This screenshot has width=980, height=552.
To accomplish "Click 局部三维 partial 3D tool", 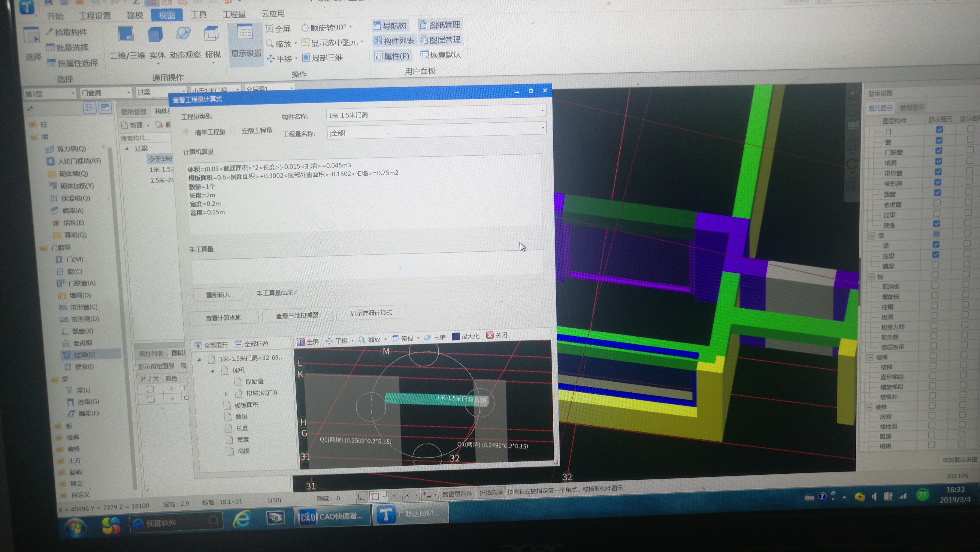I will [x=322, y=58].
